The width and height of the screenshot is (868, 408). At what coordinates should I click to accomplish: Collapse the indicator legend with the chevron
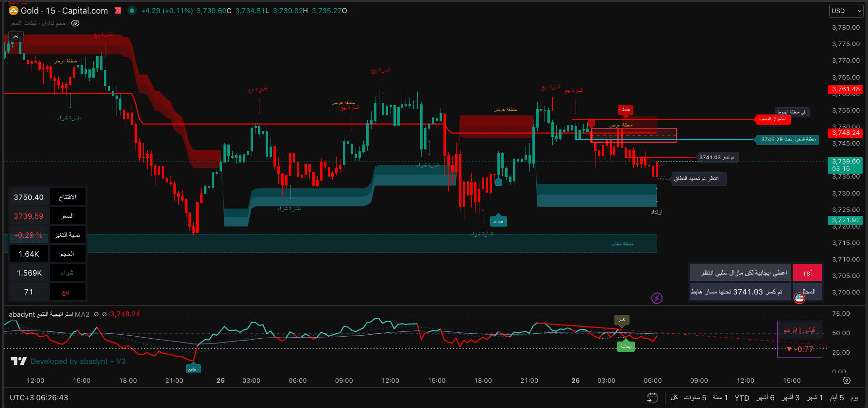[x=16, y=37]
